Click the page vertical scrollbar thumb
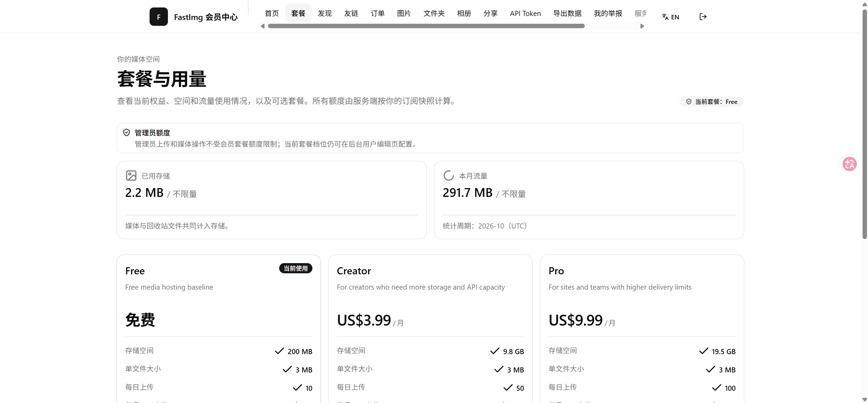This screenshot has width=868, height=403. tap(865, 124)
